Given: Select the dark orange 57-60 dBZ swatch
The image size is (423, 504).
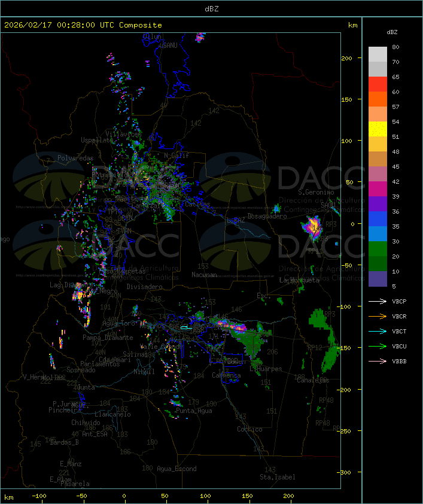Looking at the screenshot, I should click(378, 99).
